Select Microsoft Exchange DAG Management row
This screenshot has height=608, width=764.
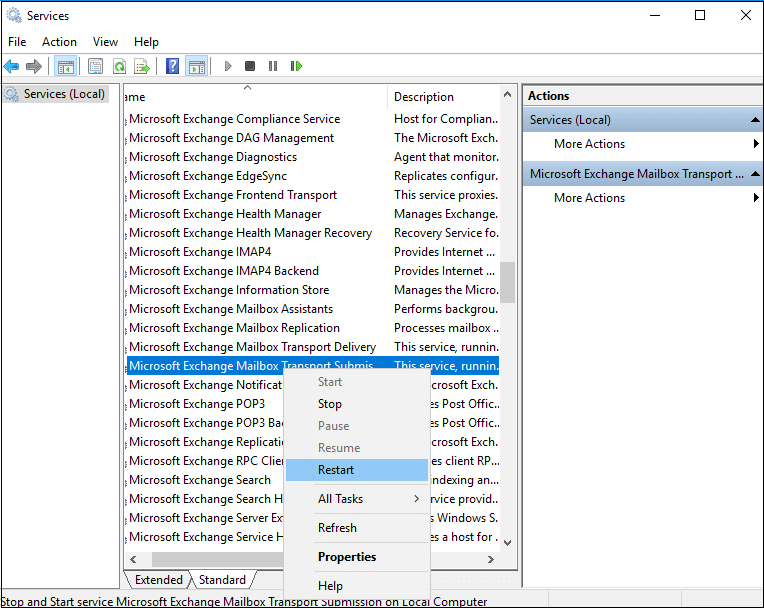pos(312,138)
